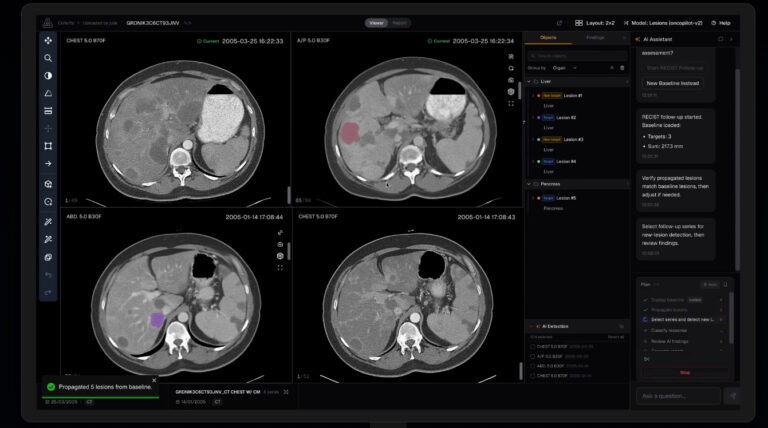Check the last CHEST 5.0 B70F series checkbox
Viewport: 768px width, 428px height.
point(532,376)
